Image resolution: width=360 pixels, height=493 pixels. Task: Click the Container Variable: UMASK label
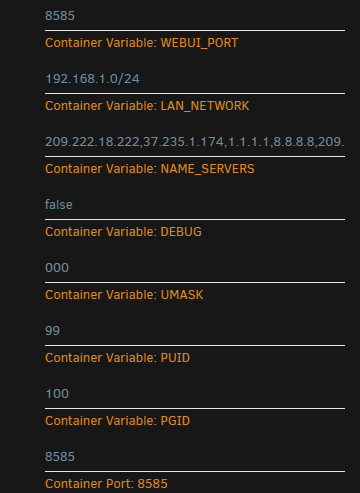click(124, 295)
